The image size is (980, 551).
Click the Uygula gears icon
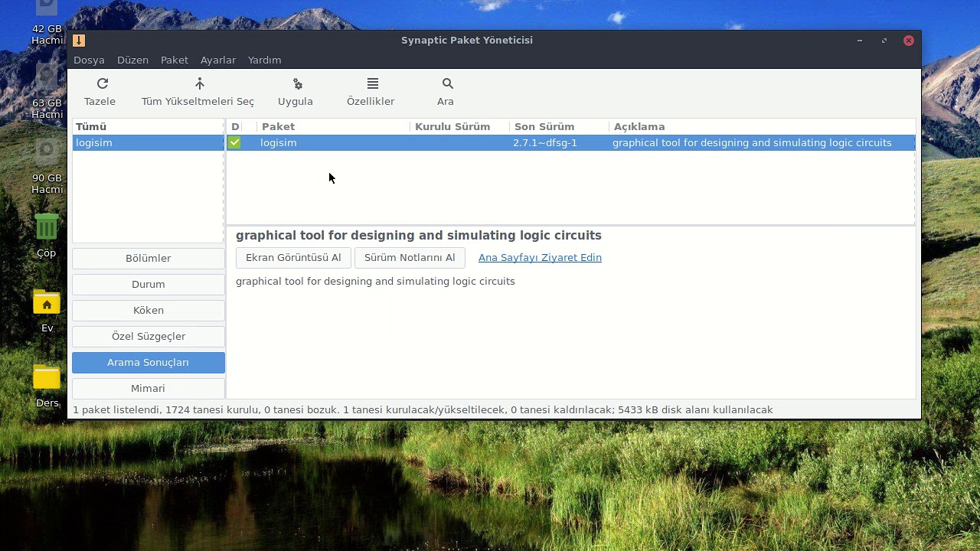coord(298,83)
